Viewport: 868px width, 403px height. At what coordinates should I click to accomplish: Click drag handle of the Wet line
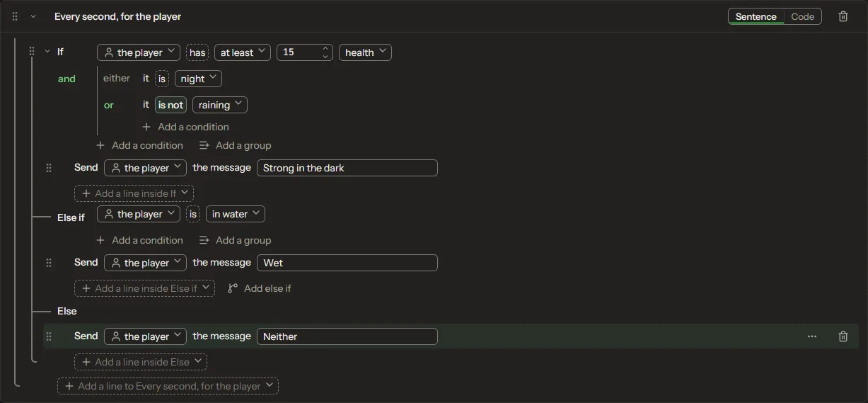point(49,263)
